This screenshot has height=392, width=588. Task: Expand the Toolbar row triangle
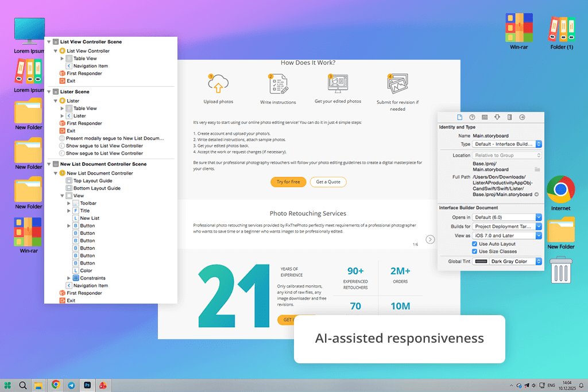point(69,203)
